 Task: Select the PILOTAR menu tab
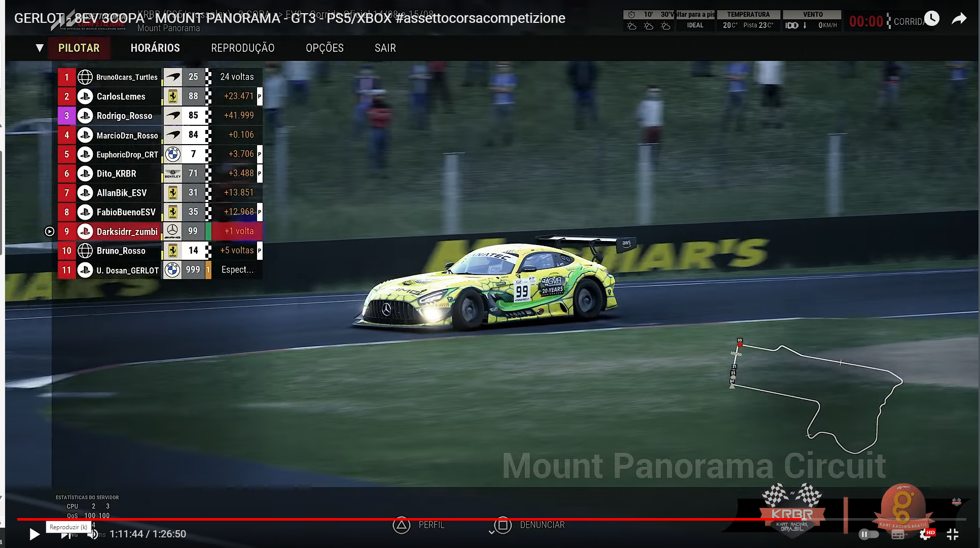79,48
